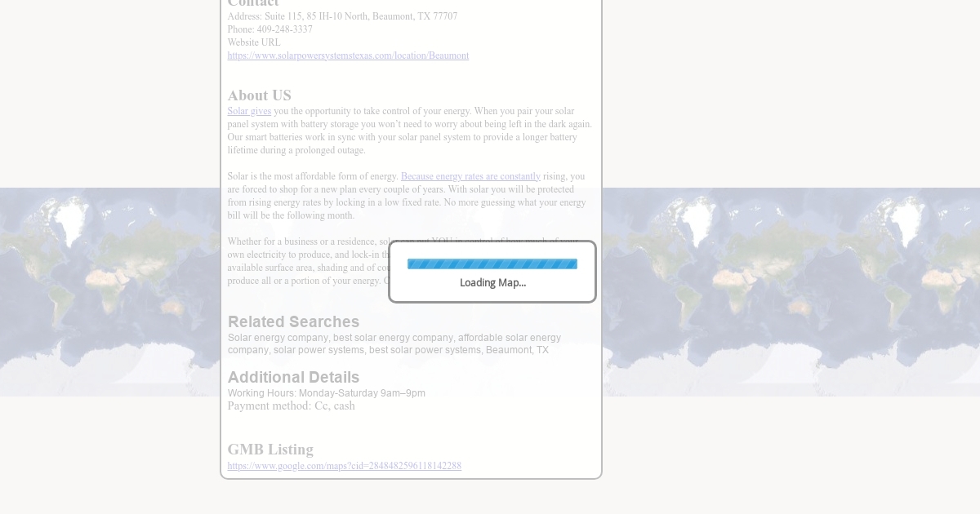The image size is (980, 514).
Task: Click the 'About US' heading
Action: (x=259, y=95)
